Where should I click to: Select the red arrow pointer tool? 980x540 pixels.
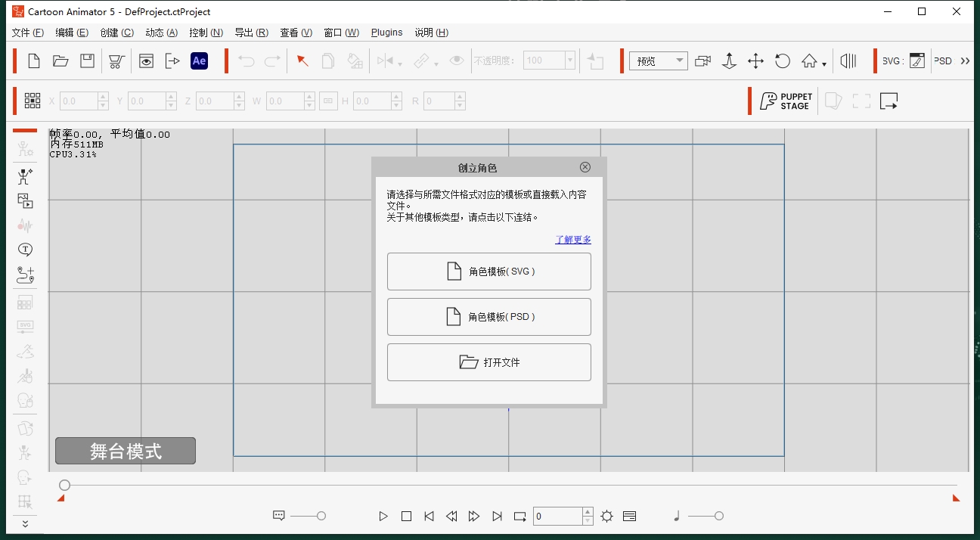click(302, 61)
